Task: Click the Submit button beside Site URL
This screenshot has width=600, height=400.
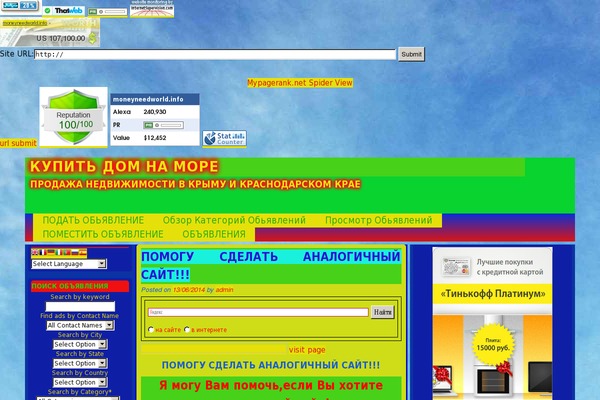Action: (411, 54)
